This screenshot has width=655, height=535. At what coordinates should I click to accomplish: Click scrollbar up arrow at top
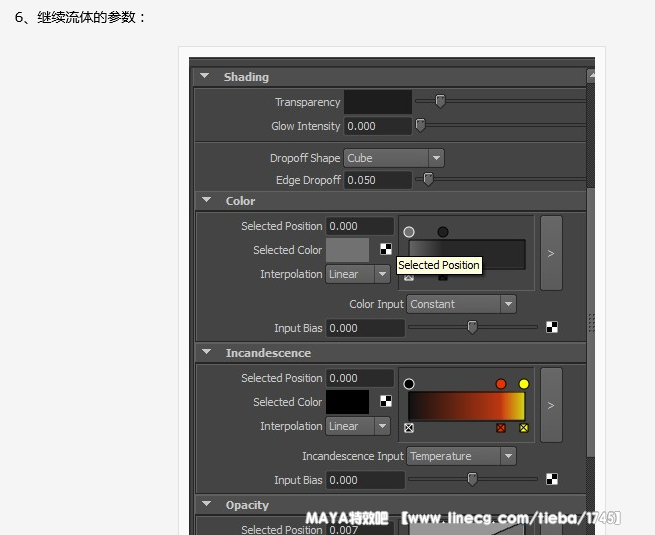pos(591,76)
